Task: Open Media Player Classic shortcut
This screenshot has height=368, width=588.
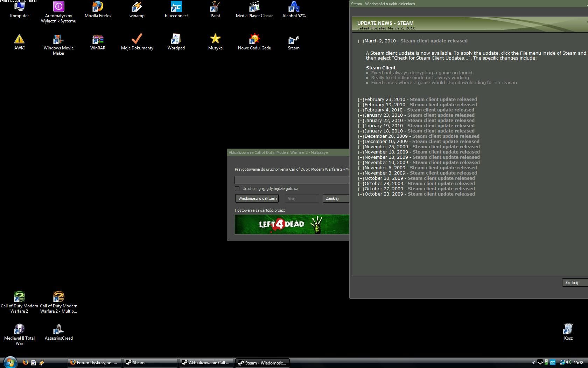Action: 254,7
